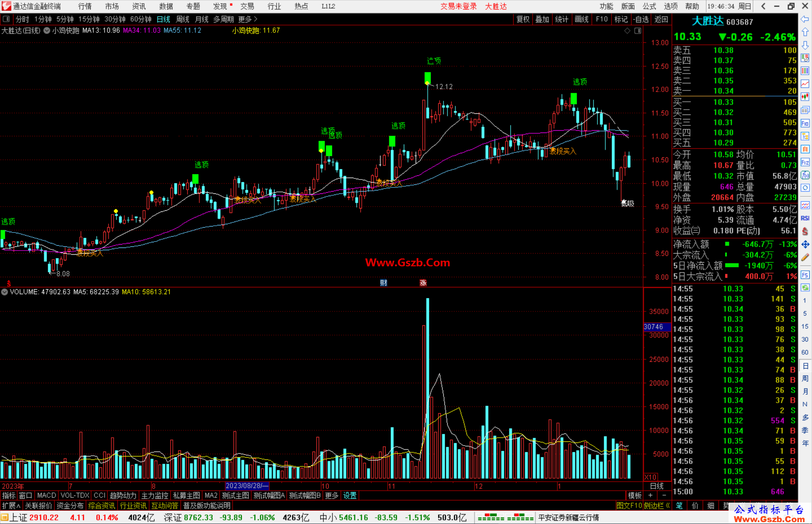Click the 画线 button
This screenshot has width=812, height=524.
(582, 19)
